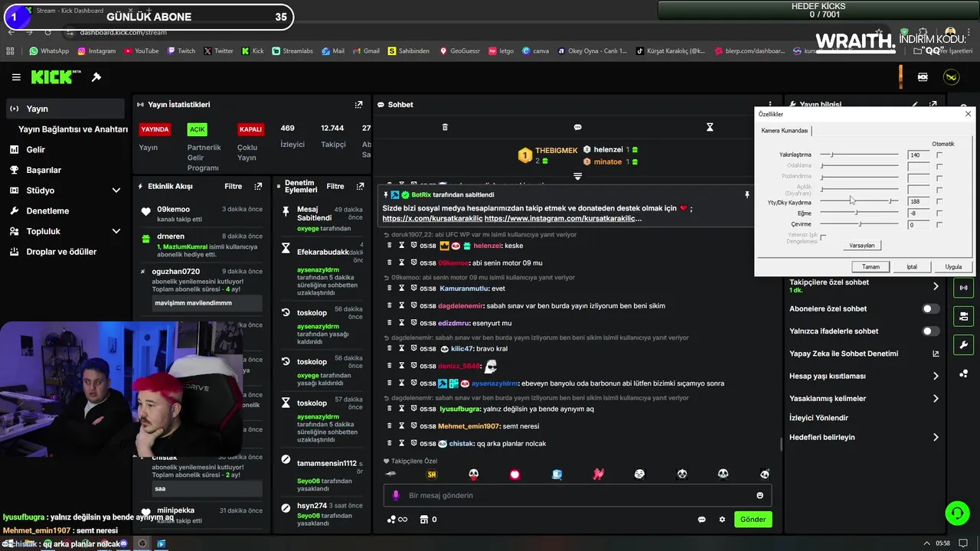The height and width of the screenshot is (551, 980).
Task: Unpin the pinned BotRix message
Action: point(746,195)
